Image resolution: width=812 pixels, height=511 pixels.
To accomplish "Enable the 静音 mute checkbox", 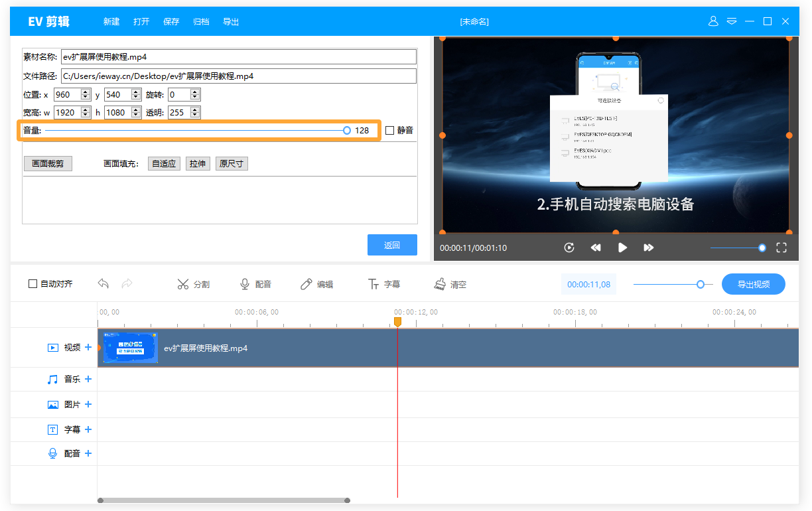I will tap(389, 130).
